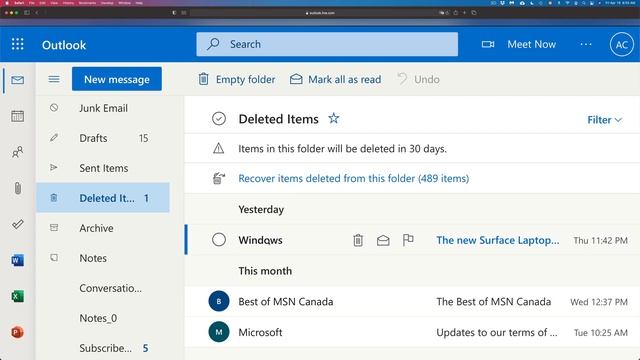This screenshot has width=640, height=360.
Task: Open The Best of MSN Canada email
Action: (493, 302)
